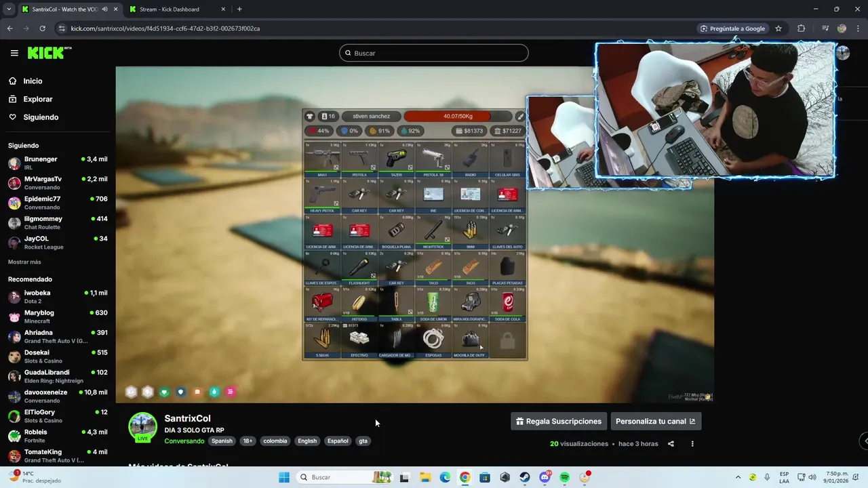This screenshot has height=488, width=868.
Task: Select the Spanish tag
Action: pos(222,441)
